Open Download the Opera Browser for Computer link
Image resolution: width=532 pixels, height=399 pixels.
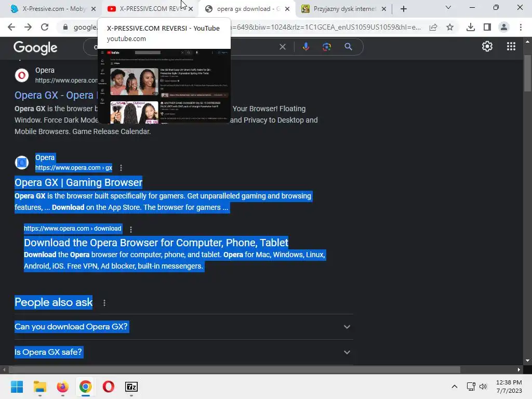pos(156,243)
